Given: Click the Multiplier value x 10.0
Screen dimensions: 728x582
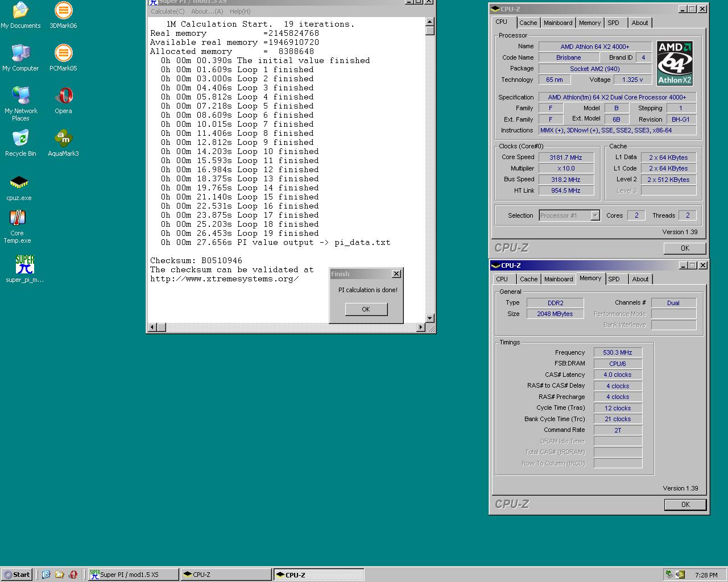Looking at the screenshot, I should pyautogui.click(x=566, y=168).
